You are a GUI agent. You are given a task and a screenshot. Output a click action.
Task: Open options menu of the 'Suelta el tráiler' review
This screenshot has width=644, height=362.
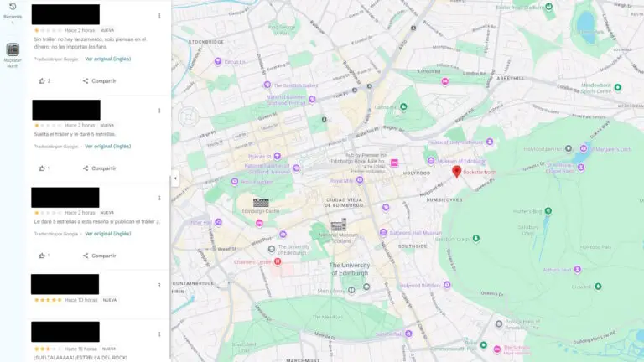click(x=159, y=111)
